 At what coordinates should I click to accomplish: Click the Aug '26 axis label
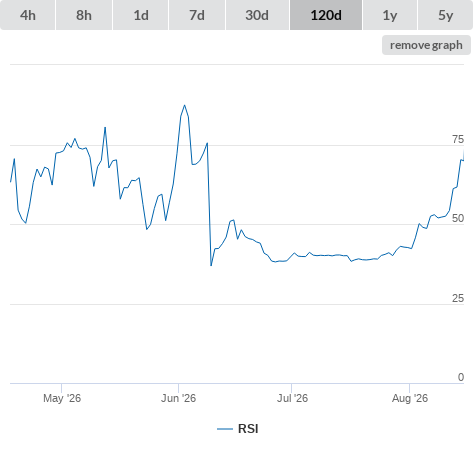[410, 398]
